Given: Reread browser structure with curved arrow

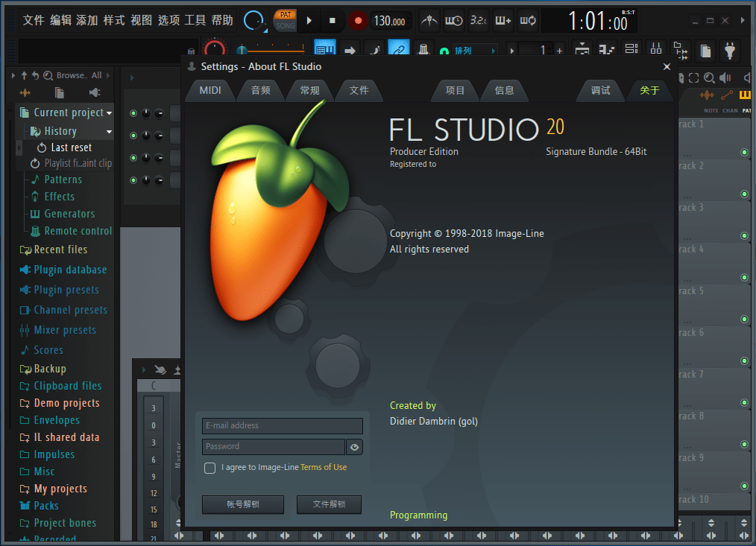Looking at the screenshot, I should (36, 76).
